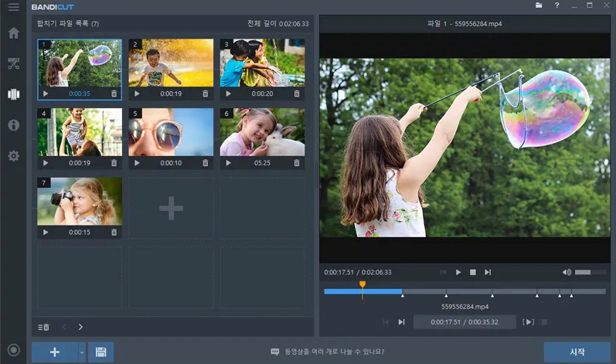Delete clip 4 using its trash icon
The image size is (616, 364).
[x=114, y=163]
